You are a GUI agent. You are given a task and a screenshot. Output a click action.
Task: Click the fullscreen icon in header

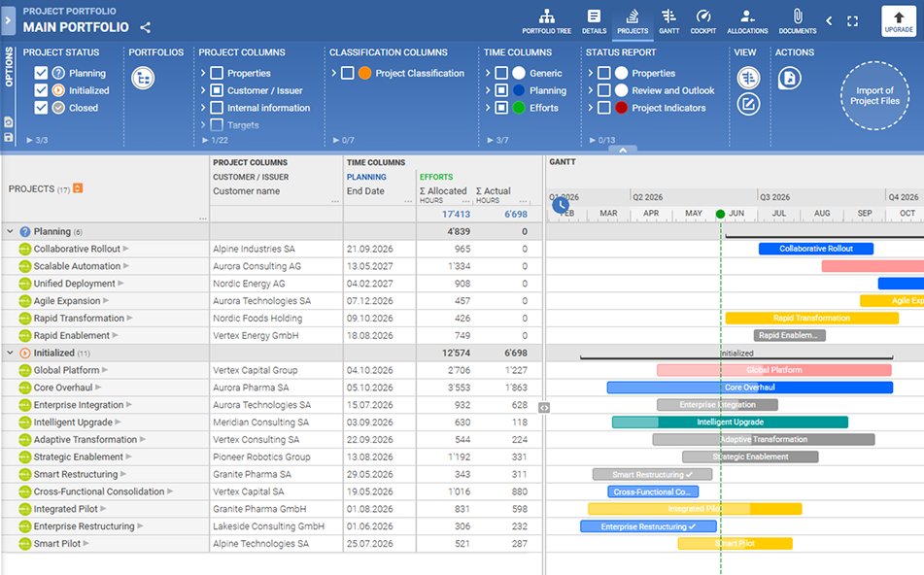852,21
